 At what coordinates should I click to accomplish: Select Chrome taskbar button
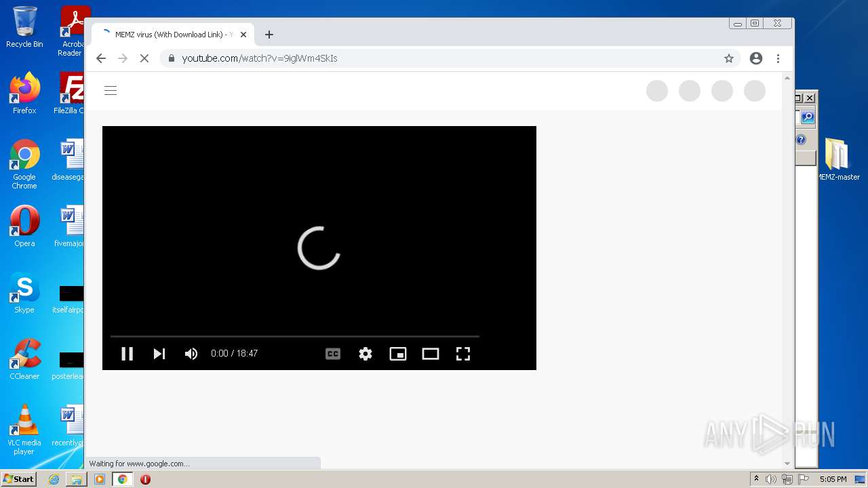tap(123, 479)
